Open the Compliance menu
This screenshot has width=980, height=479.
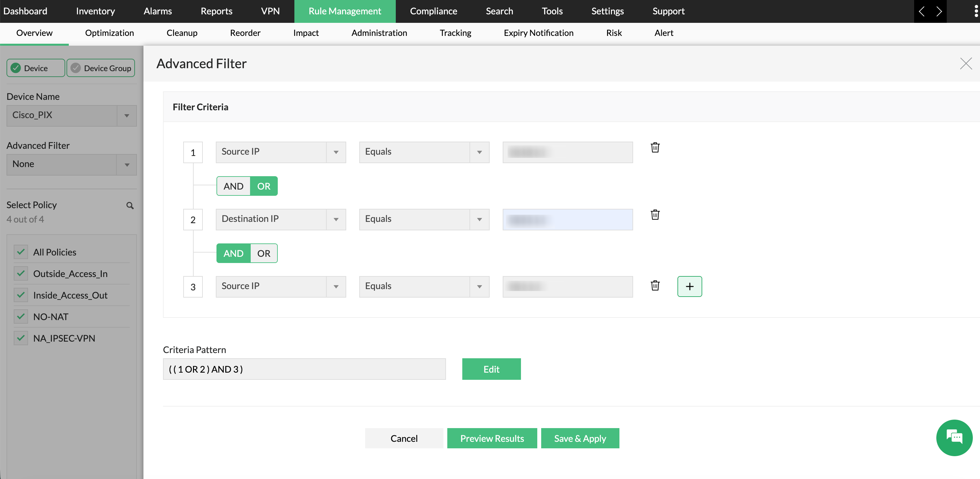pos(433,11)
